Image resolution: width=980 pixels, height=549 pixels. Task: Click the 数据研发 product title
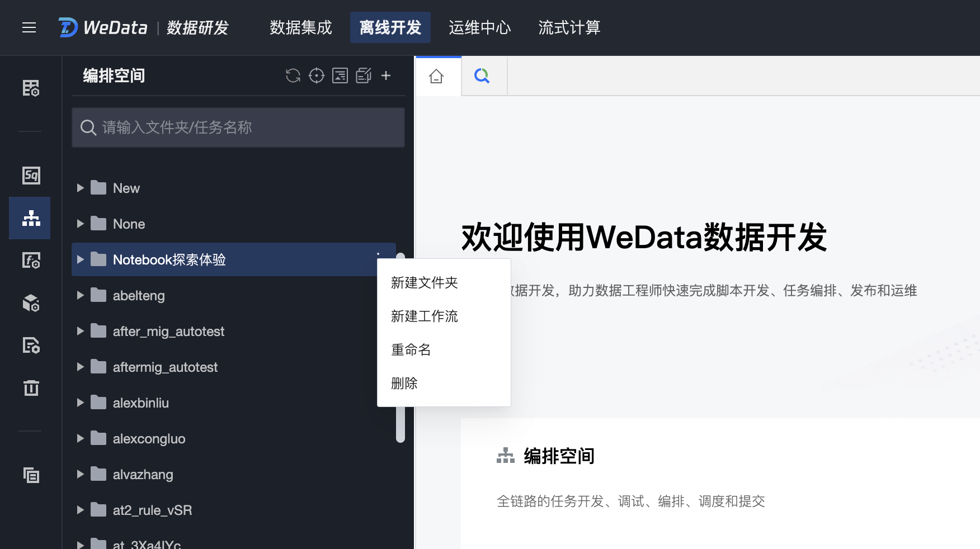click(x=197, y=27)
